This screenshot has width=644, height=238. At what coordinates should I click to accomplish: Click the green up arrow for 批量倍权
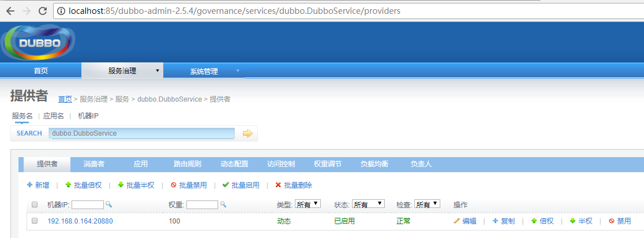(68, 185)
